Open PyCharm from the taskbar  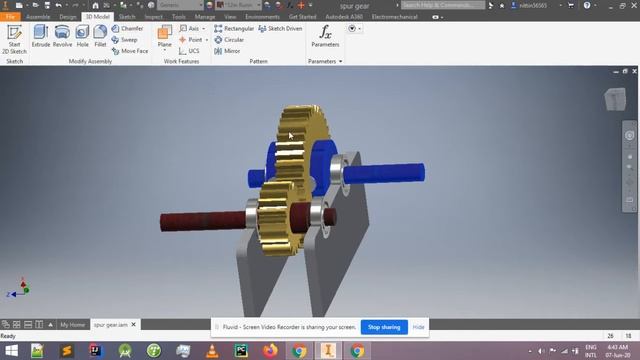[241, 351]
